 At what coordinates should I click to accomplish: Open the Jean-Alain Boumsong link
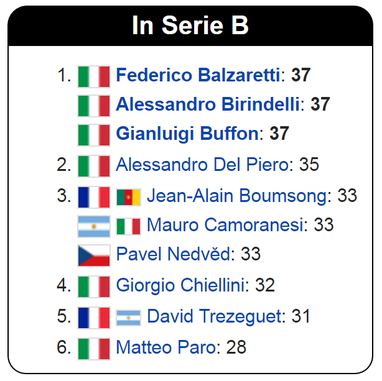[x=237, y=196]
